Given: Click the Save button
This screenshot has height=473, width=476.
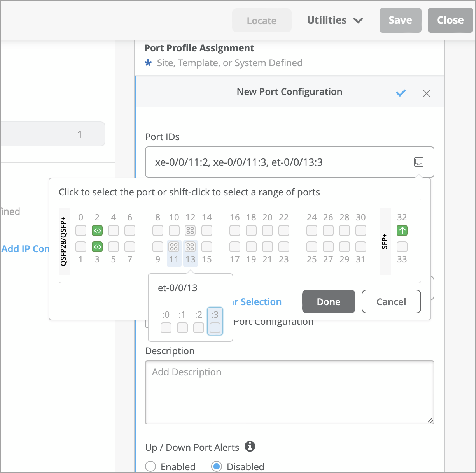Looking at the screenshot, I should [400, 20].
